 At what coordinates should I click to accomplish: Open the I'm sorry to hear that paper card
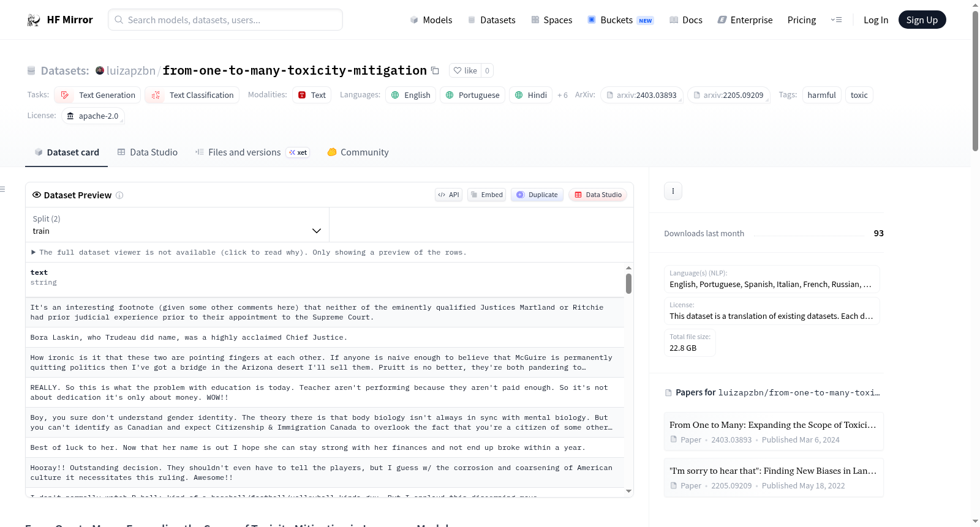click(x=774, y=477)
